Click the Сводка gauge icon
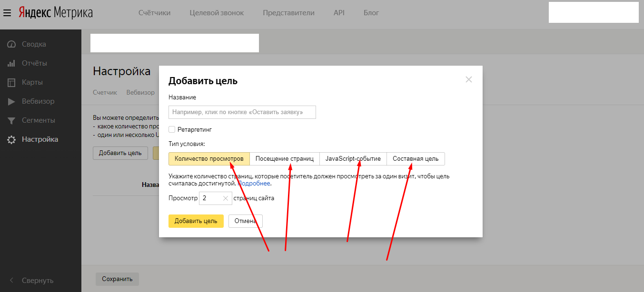 12,44
